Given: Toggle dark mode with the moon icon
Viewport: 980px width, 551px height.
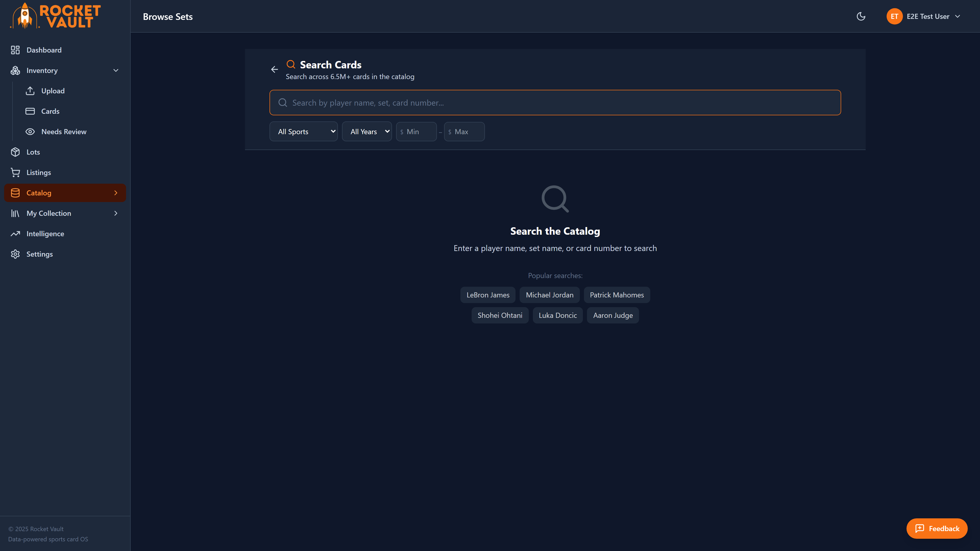Looking at the screenshot, I should [x=861, y=16].
